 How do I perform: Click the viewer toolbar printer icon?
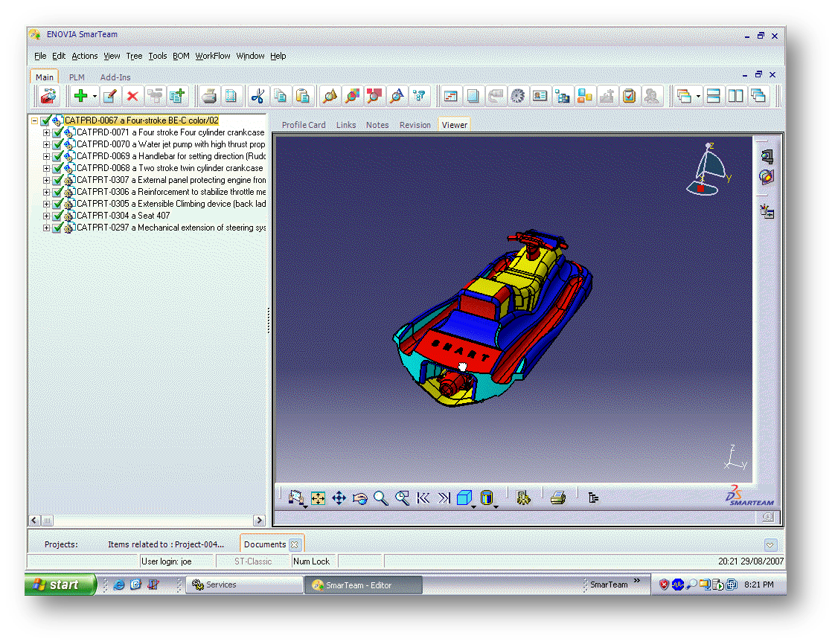click(x=558, y=498)
